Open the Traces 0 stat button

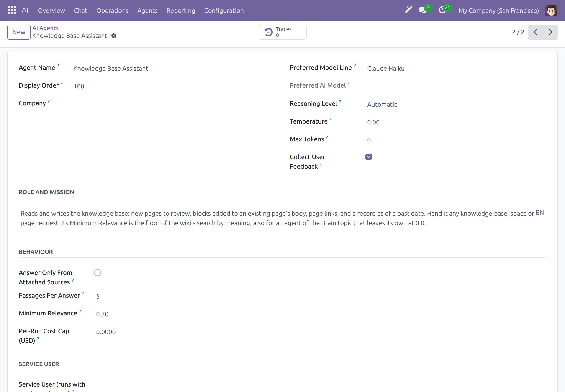pos(283,32)
